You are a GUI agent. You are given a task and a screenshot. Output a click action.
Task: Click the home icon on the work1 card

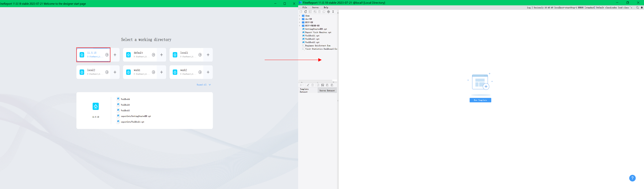(128, 72)
